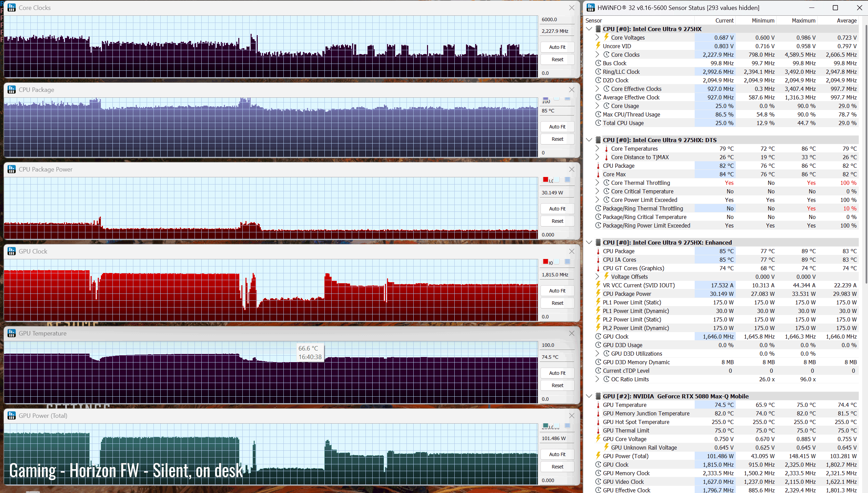
Task: Click the 0.000 minimum field in CPU Package Power
Action: (557, 235)
